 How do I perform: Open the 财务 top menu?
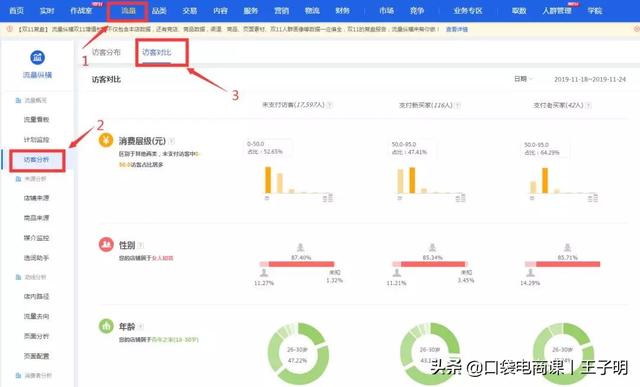pyautogui.click(x=343, y=11)
